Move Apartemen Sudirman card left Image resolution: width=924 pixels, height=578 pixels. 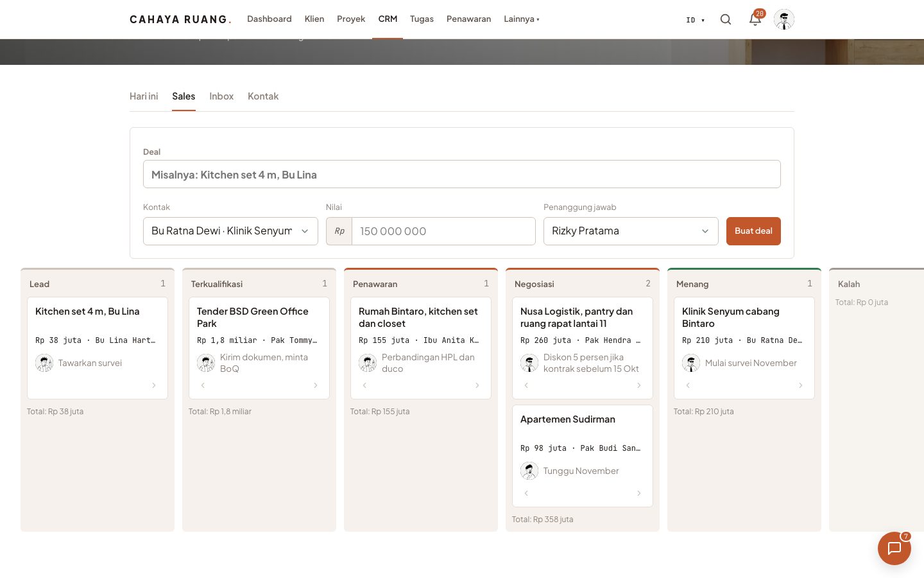(526, 493)
